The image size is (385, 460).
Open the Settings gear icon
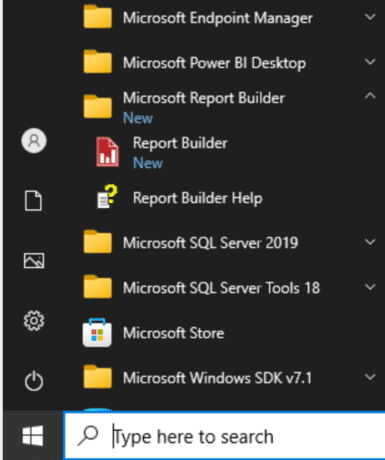point(34,321)
